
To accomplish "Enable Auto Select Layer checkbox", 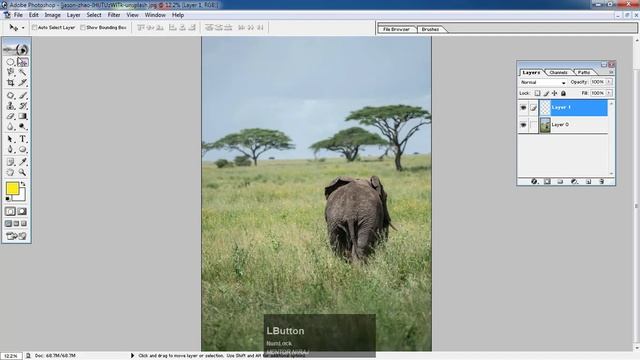I will pyautogui.click(x=35, y=27).
